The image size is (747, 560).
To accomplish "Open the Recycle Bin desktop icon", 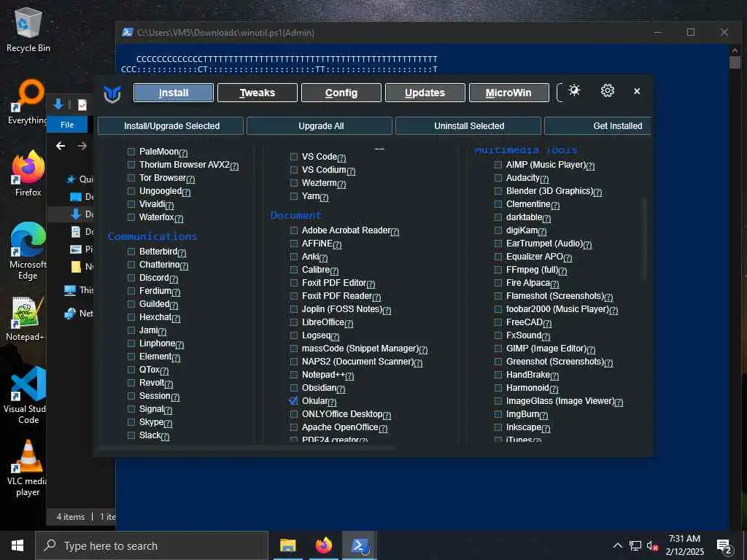I will [28, 31].
